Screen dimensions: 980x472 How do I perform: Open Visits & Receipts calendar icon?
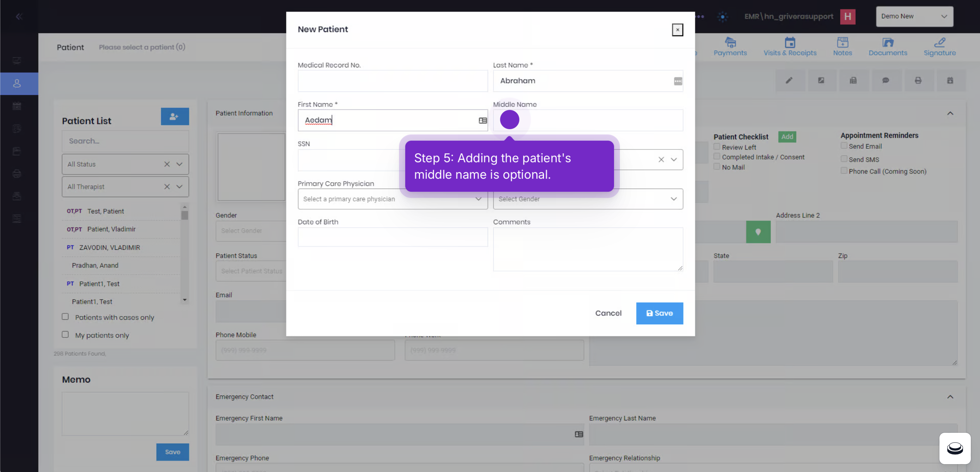pos(789,42)
